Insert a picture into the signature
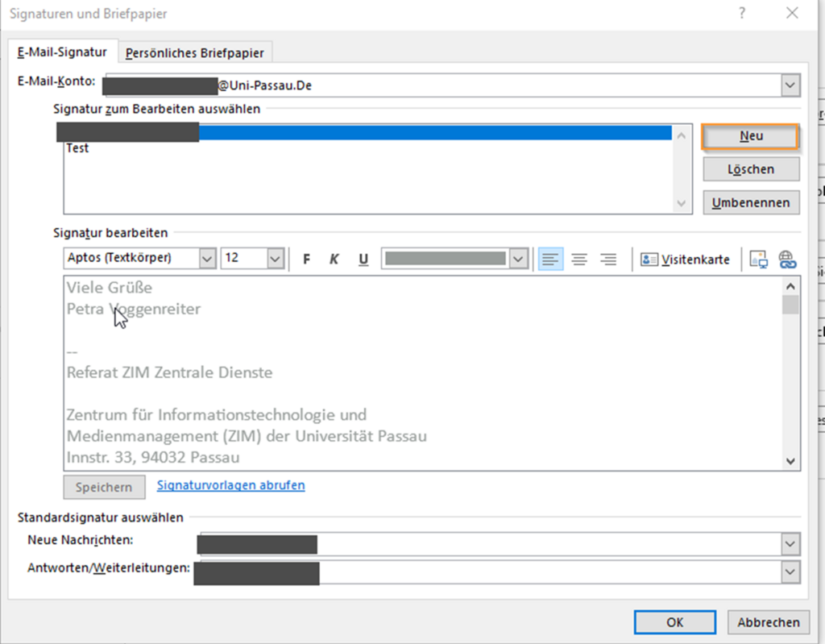Screen dimensions: 825x644 (x=758, y=259)
